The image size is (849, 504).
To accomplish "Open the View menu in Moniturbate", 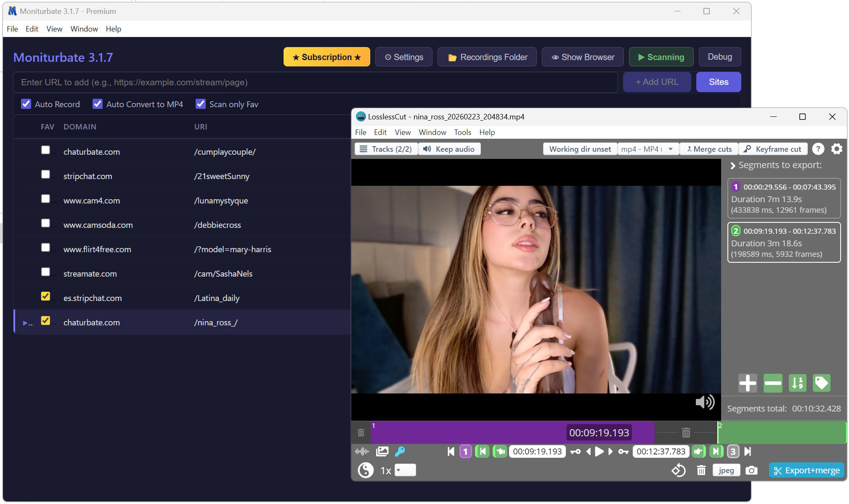I will pos(54,29).
